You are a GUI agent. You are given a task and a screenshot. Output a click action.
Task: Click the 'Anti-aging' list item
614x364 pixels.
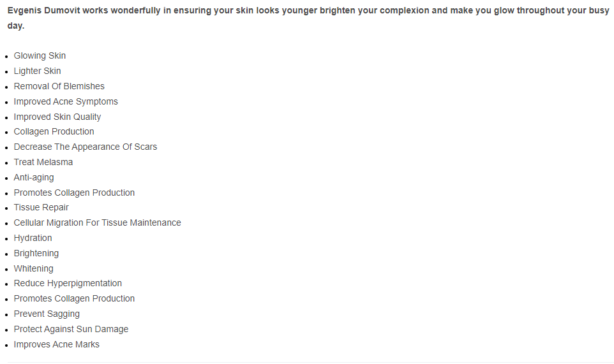(34, 177)
